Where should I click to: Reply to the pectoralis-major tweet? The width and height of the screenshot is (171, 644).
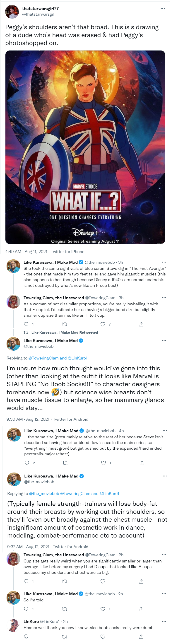27,463
